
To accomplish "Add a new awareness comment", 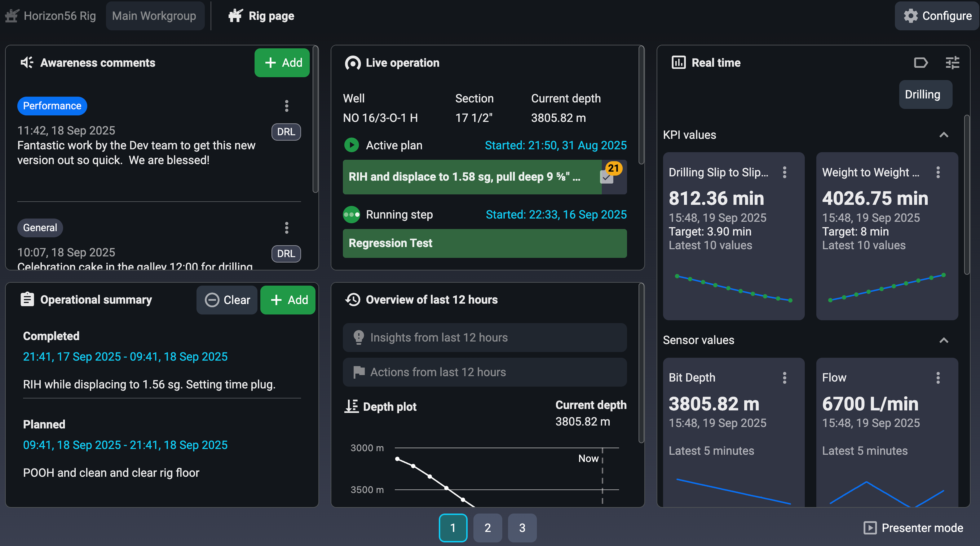I will tap(282, 62).
